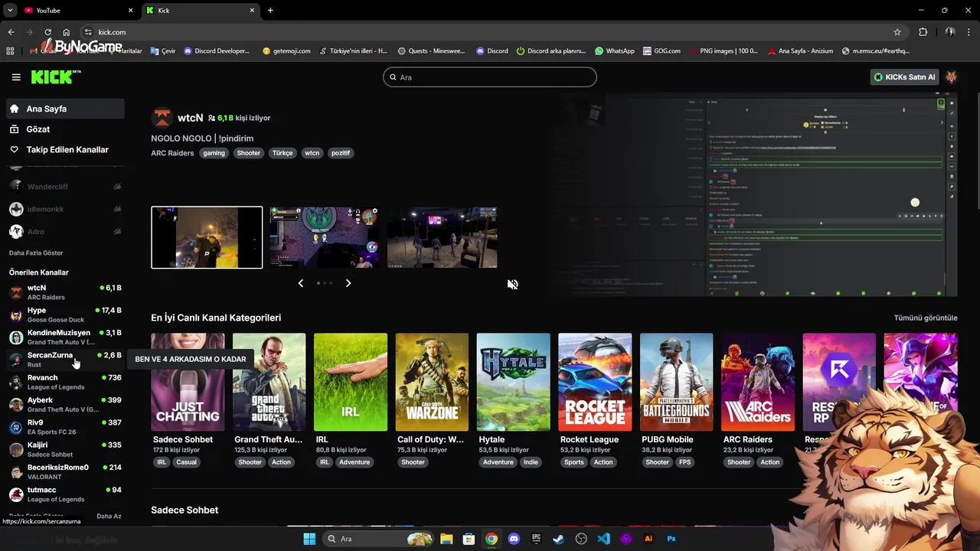Reload the kick.com page
Image resolution: width=980 pixels, height=551 pixels.
click(x=47, y=32)
